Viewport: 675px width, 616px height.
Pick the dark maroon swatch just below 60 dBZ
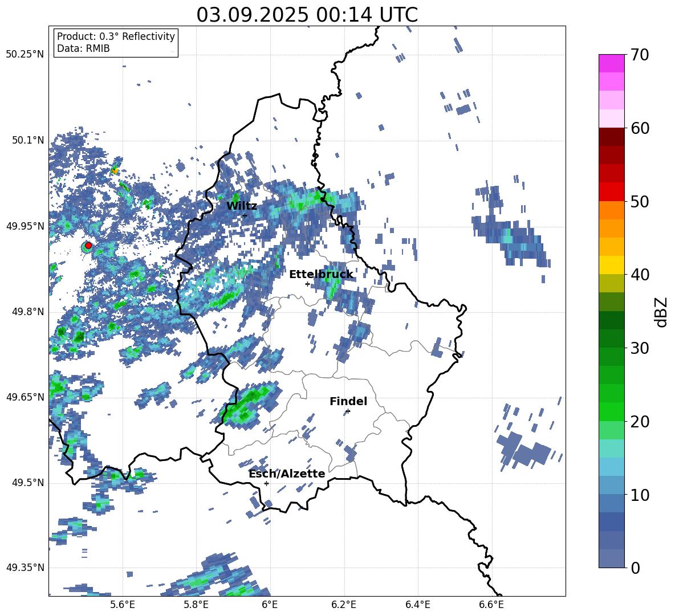(x=611, y=137)
